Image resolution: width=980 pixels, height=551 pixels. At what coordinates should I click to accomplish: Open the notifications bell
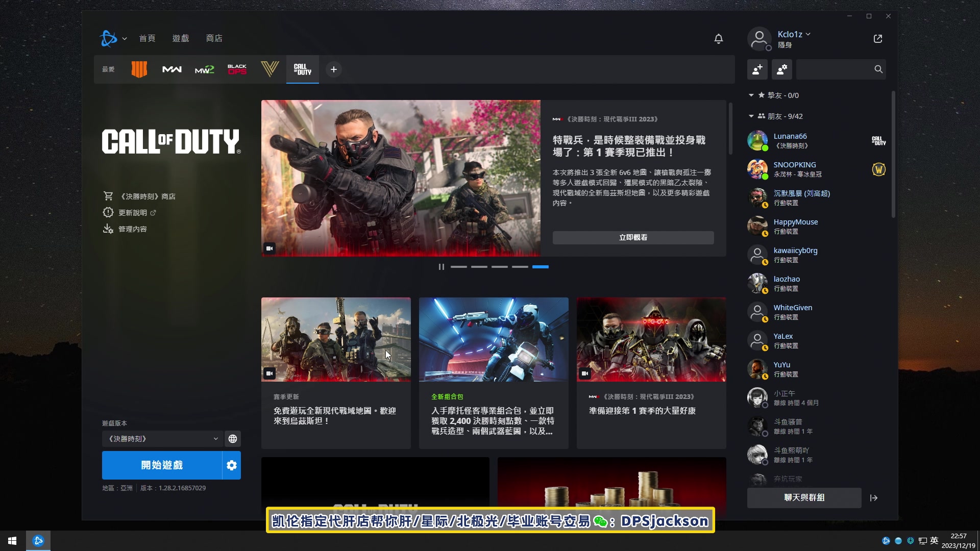point(719,39)
